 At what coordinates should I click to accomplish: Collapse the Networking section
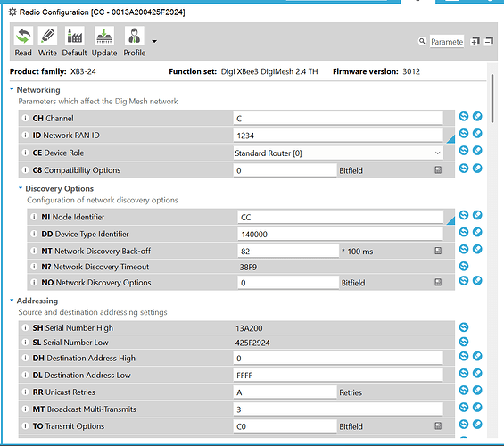pos(12,89)
